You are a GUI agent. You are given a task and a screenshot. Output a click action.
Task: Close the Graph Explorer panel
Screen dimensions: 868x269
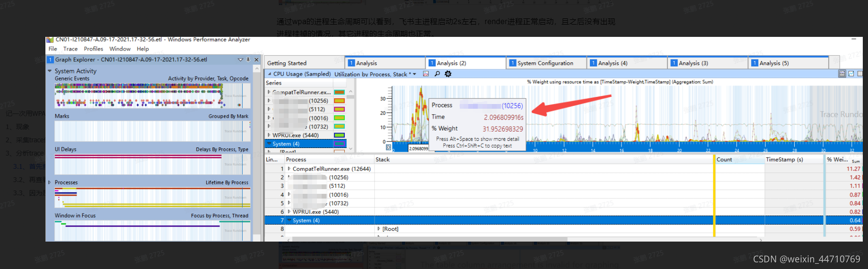pos(256,60)
